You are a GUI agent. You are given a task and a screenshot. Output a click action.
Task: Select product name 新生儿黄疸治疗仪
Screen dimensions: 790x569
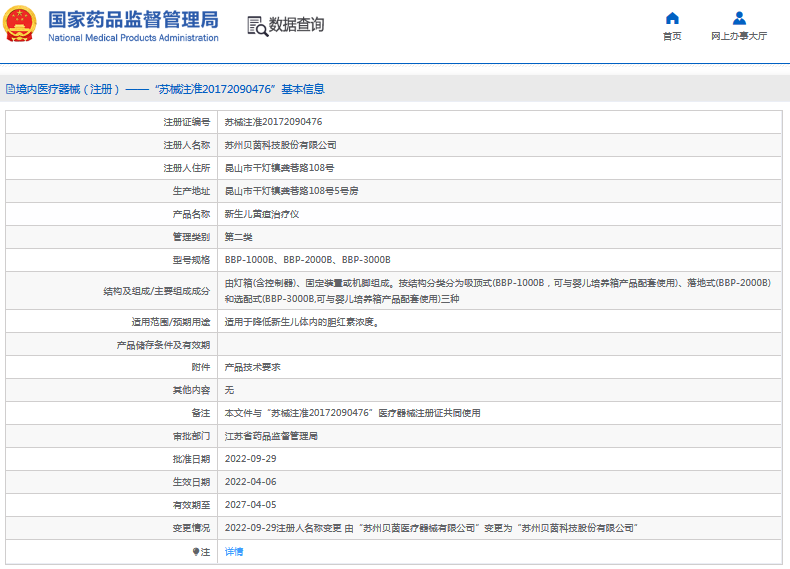(262, 214)
